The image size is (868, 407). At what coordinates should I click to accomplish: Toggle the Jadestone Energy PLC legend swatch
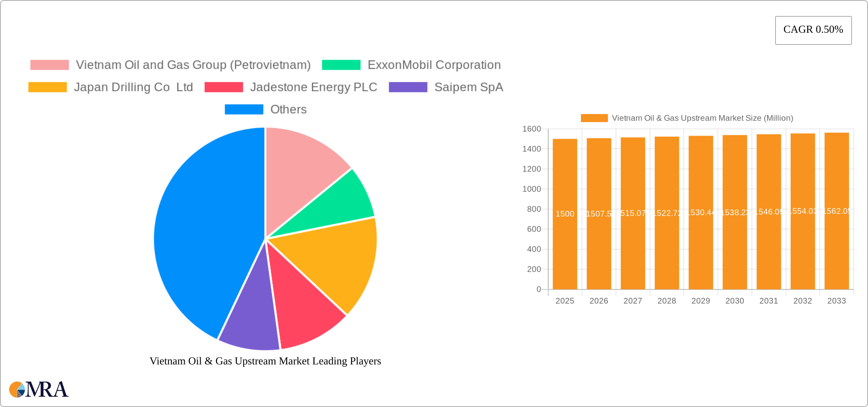click(224, 87)
